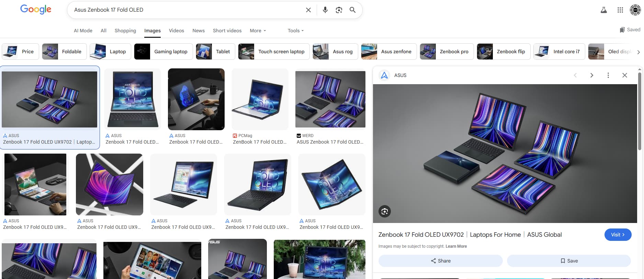The image size is (644, 279).
Task: Select the Asus rog filter chip
Action: [x=335, y=52]
